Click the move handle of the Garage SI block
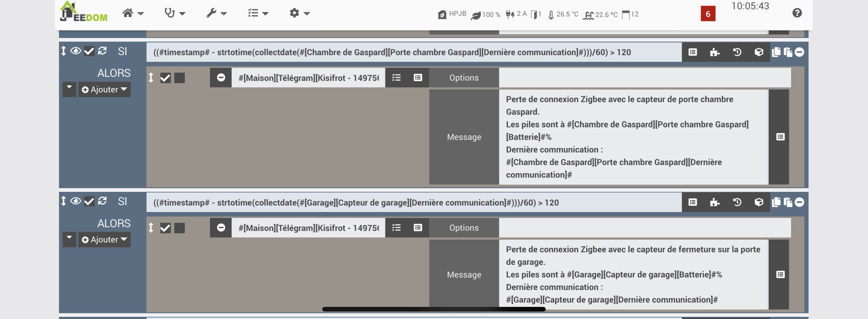 click(63, 201)
